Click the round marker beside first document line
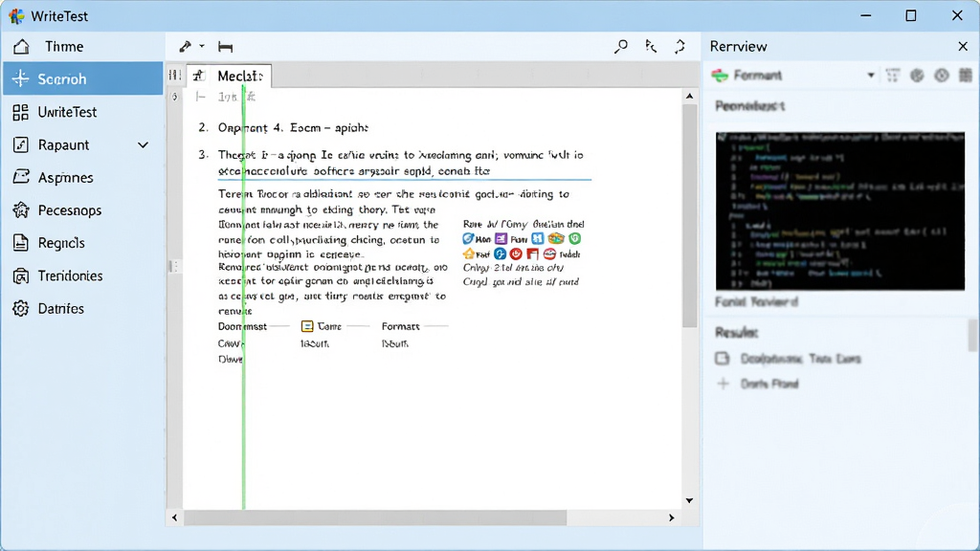This screenshot has height=551, width=980. (x=175, y=97)
